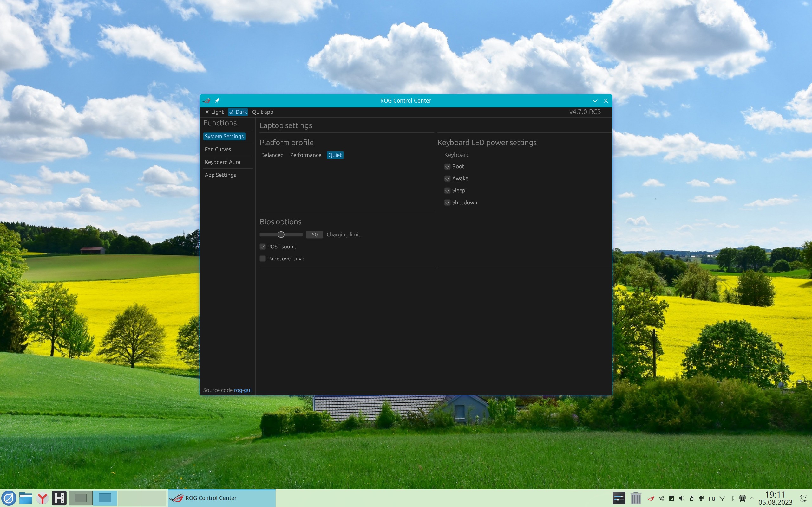
Task: Open the ru keyboard layout switcher
Action: [712, 498]
